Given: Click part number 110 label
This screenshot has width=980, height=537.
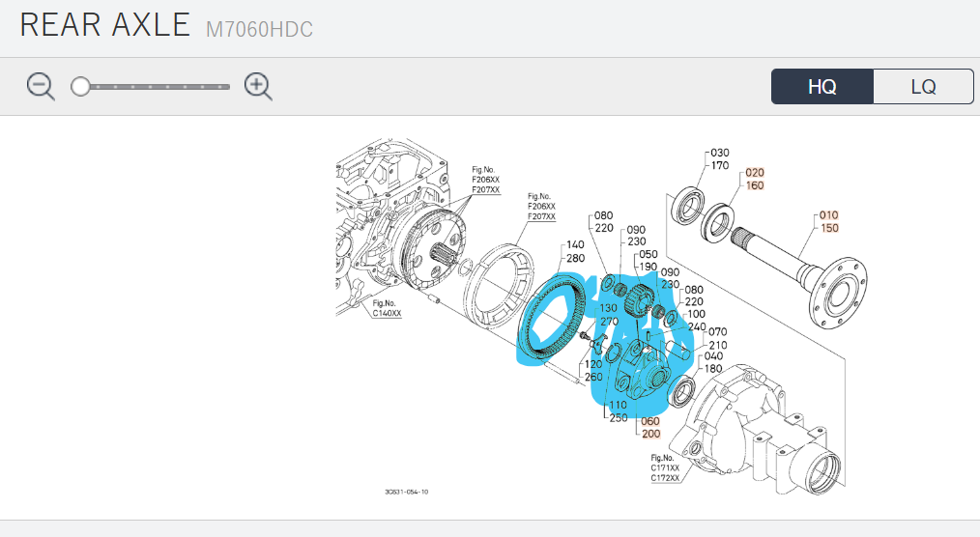Looking at the screenshot, I should 618,406.
